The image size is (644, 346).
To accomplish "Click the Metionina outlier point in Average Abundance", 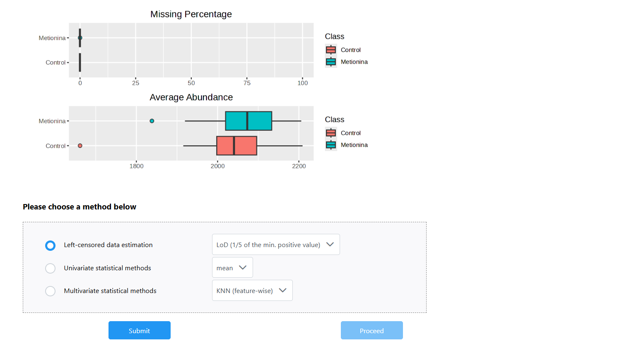I will 152,121.
